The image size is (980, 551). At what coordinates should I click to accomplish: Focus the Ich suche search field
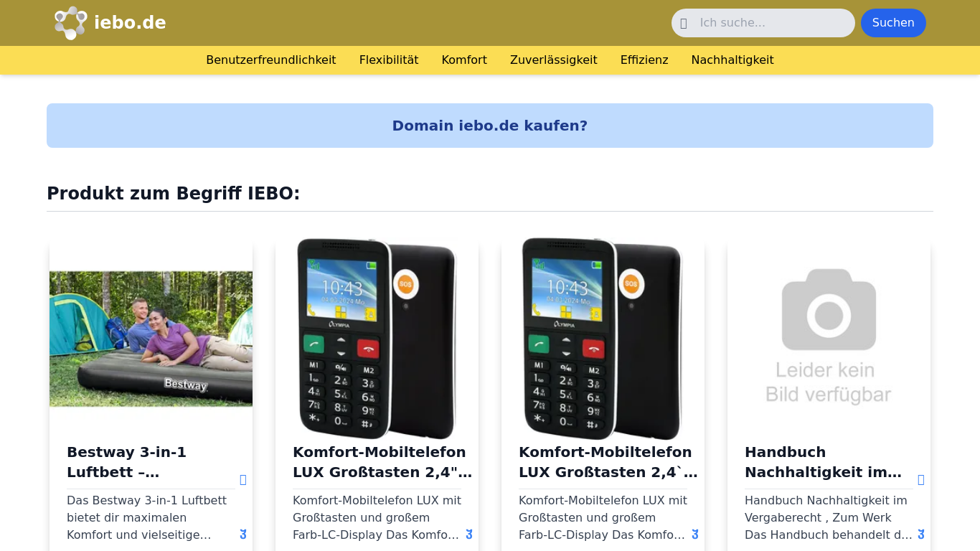tap(763, 23)
